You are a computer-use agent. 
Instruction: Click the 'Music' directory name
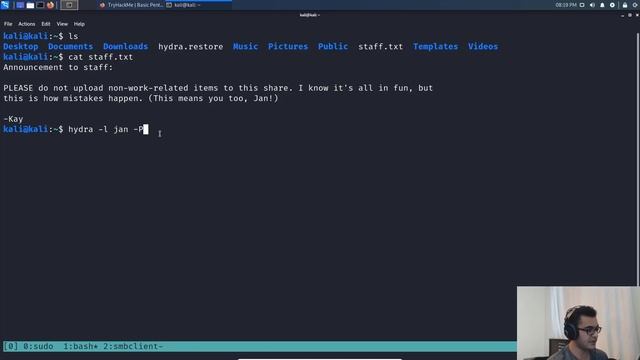245,47
